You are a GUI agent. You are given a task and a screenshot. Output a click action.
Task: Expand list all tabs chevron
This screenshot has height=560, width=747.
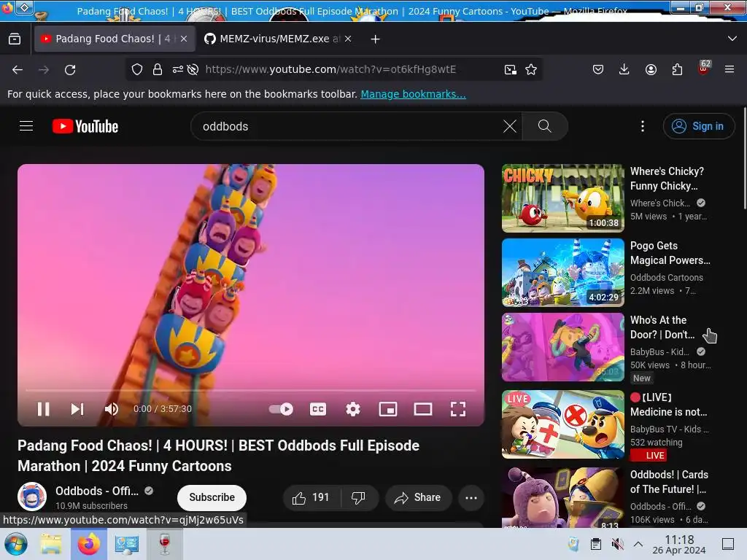click(x=732, y=39)
